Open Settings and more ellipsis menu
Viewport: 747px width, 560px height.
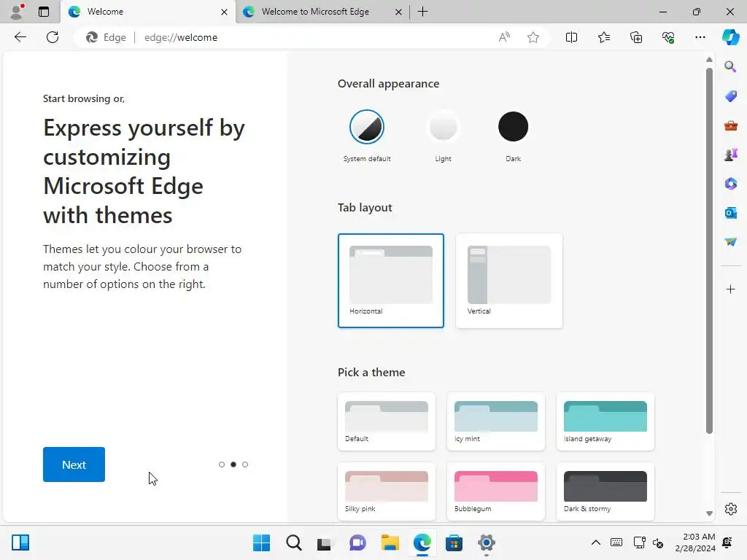click(700, 37)
